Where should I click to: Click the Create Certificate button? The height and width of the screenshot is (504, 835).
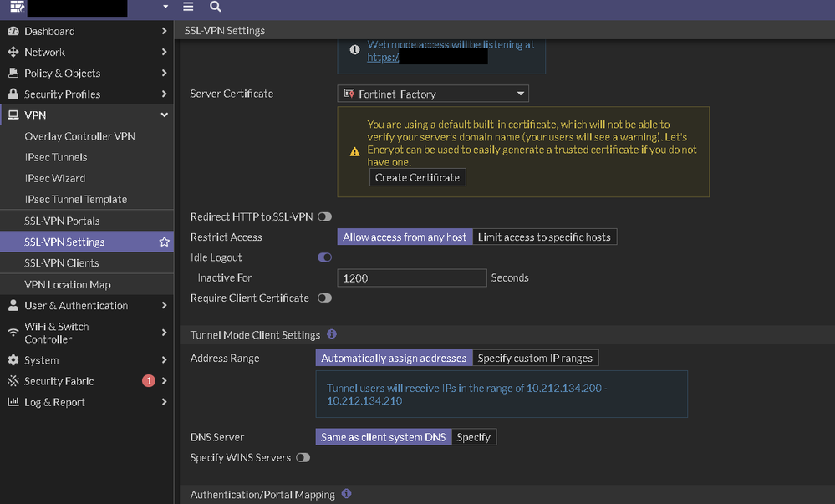pyautogui.click(x=417, y=178)
